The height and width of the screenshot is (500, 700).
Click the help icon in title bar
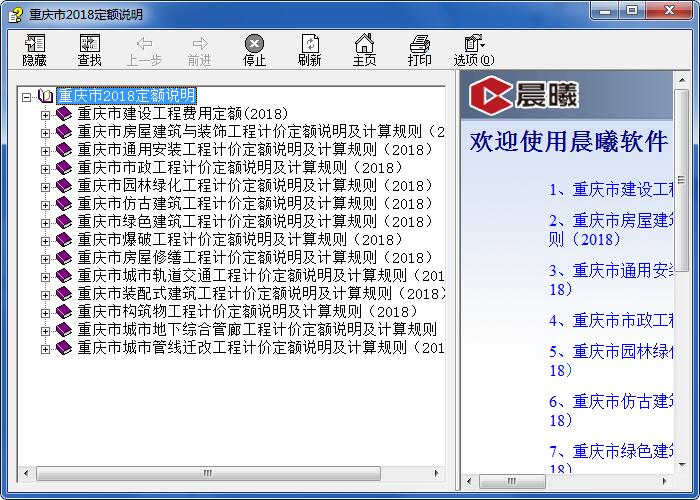click(x=16, y=15)
